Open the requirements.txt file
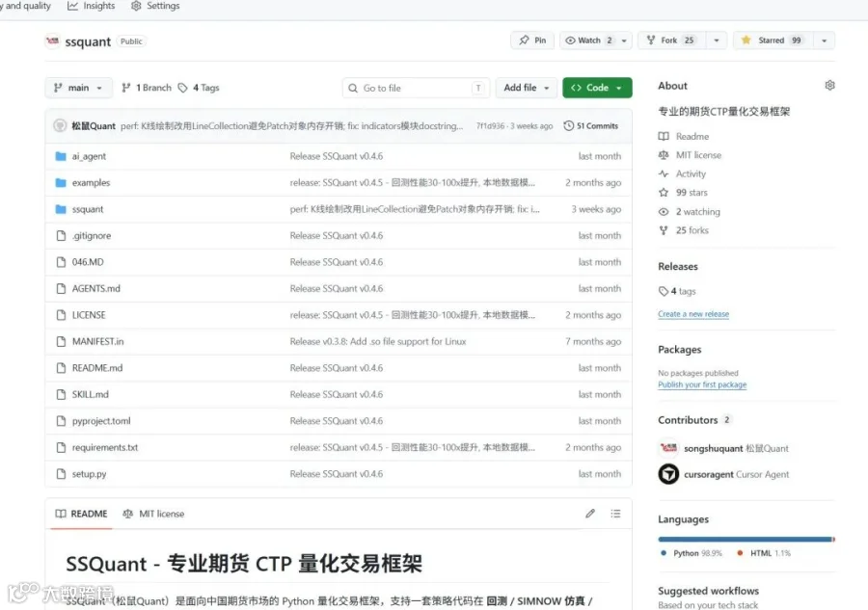This screenshot has width=868, height=610. pos(104,447)
